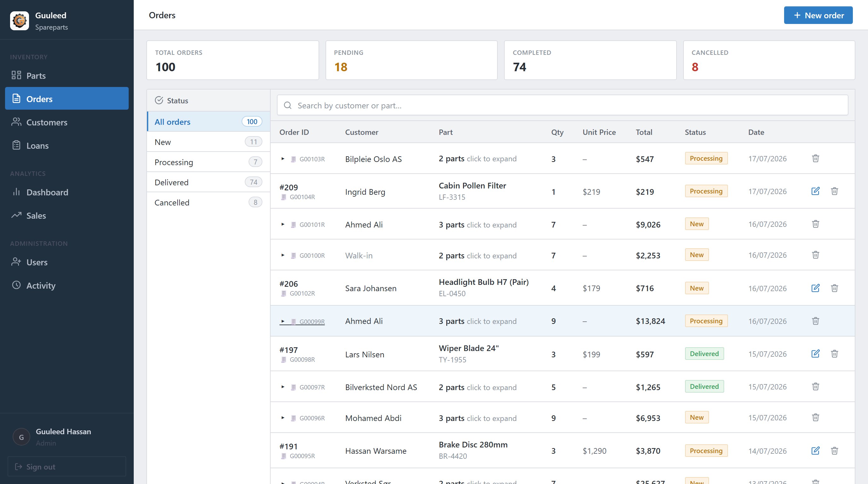This screenshot has height=484, width=868.
Task: Expand highlighted order G00099R
Action: point(283,321)
